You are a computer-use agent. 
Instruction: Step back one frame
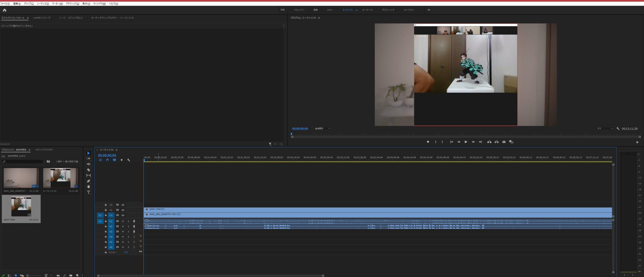[x=459, y=142]
